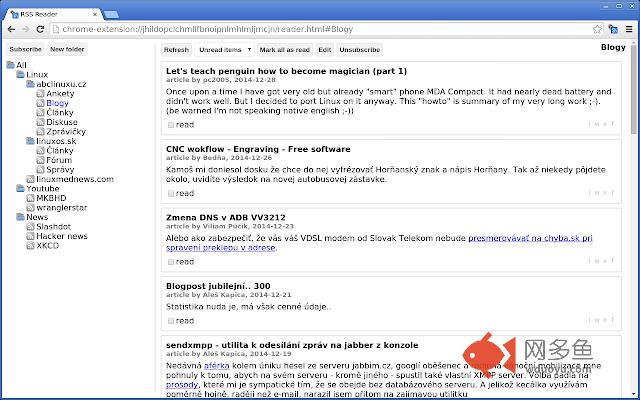Click the Subscribe button

tap(25, 49)
